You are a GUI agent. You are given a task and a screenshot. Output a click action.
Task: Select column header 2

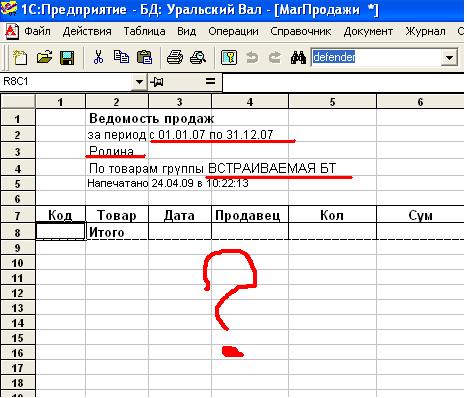click(x=117, y=102)
